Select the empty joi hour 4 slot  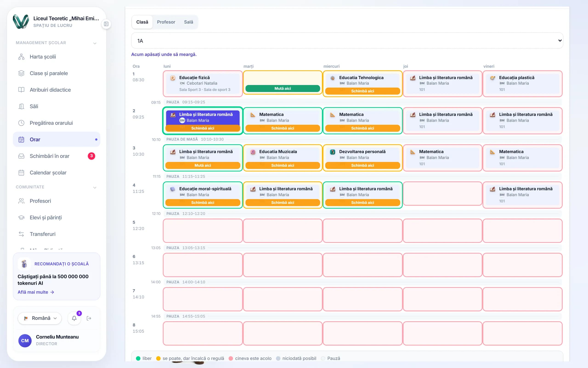(x=442, y=193)
